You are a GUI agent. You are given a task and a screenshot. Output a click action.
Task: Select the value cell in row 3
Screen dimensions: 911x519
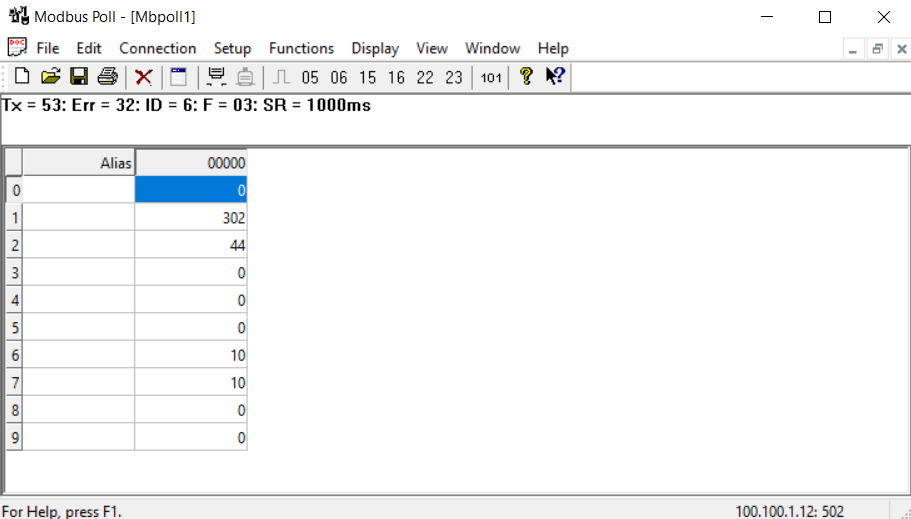191,273
